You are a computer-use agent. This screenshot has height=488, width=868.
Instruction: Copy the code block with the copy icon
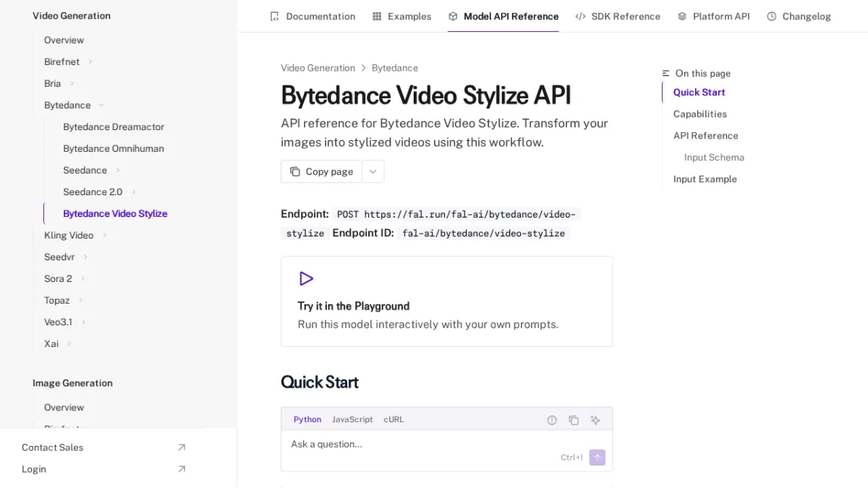click(x=574, y=420)
